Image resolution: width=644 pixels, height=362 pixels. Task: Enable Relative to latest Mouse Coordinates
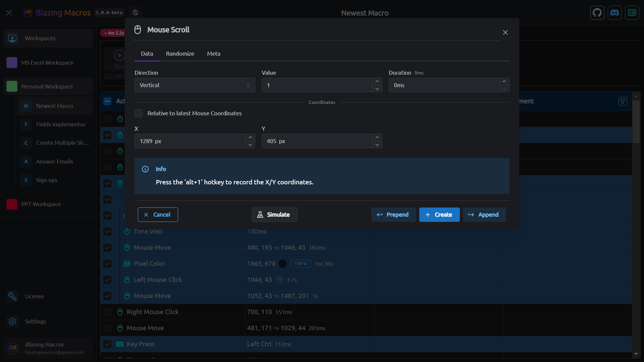[138, 113]
